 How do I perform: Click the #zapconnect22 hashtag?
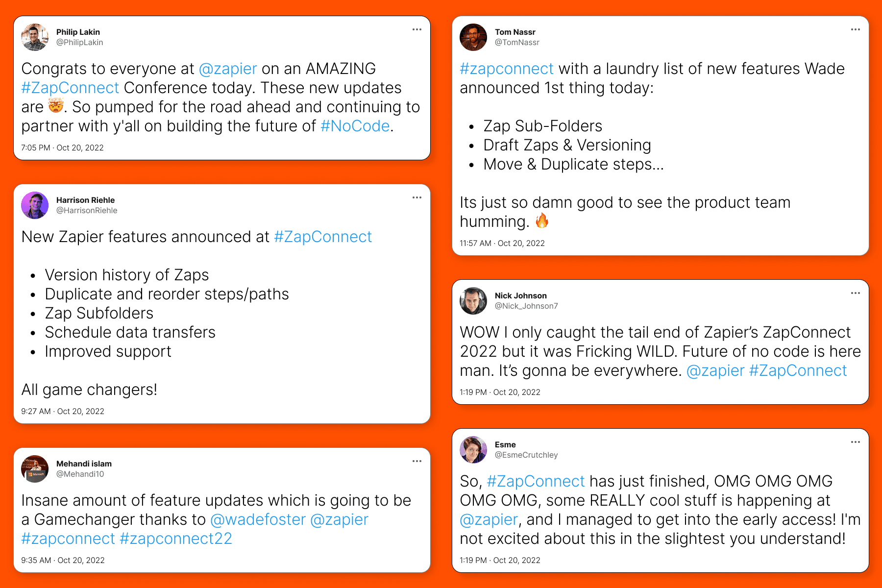175,539
